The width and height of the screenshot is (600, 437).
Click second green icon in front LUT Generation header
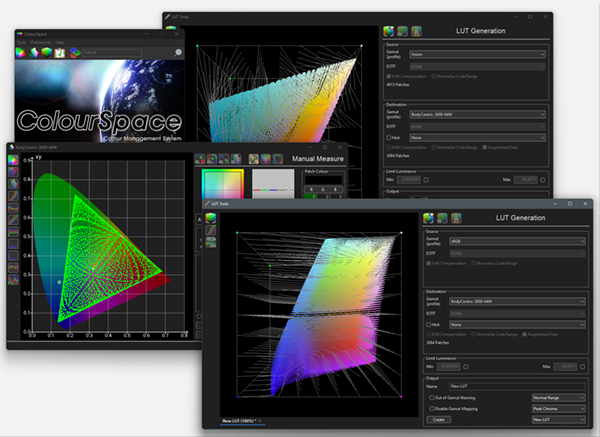442,218
